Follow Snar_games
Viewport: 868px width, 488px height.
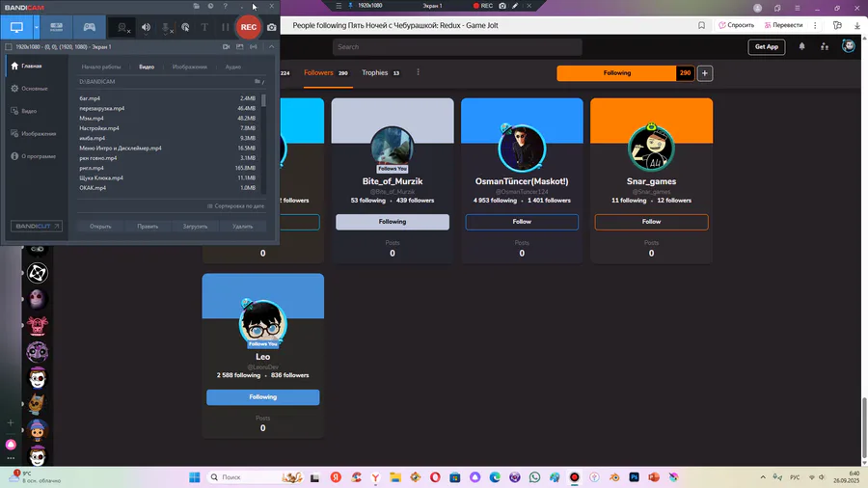pos(652,222)
